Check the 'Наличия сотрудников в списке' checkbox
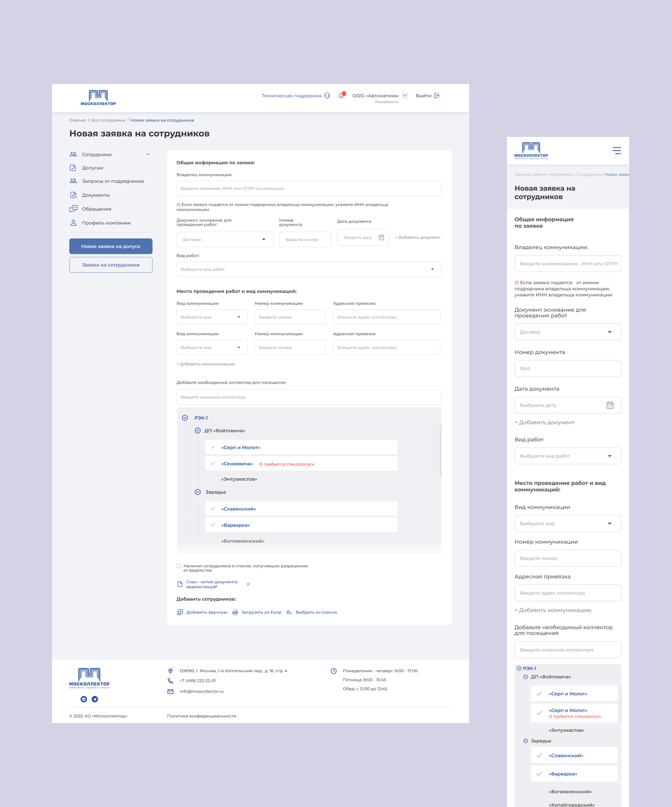Image resolution: width=672 pixels, height=807 pixels. point(179,566)
